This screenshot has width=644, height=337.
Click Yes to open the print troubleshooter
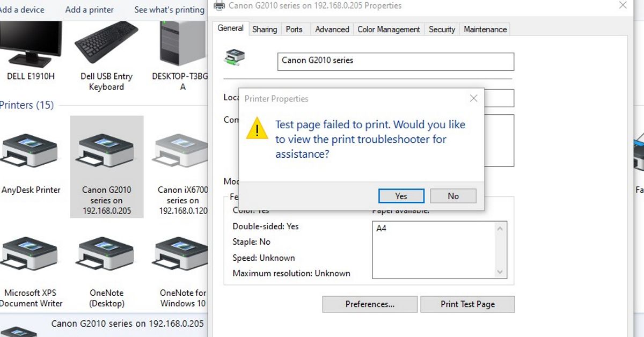pos(401,195)
